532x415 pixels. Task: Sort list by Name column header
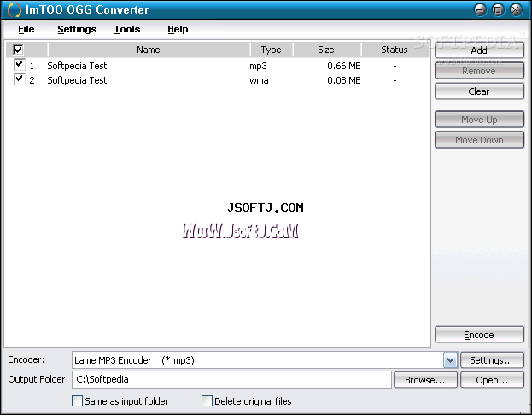(149, 50)
